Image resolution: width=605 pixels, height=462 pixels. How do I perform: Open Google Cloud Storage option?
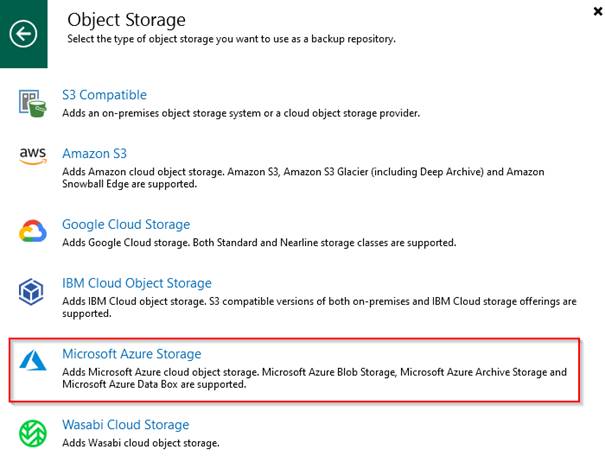point(126,225)
